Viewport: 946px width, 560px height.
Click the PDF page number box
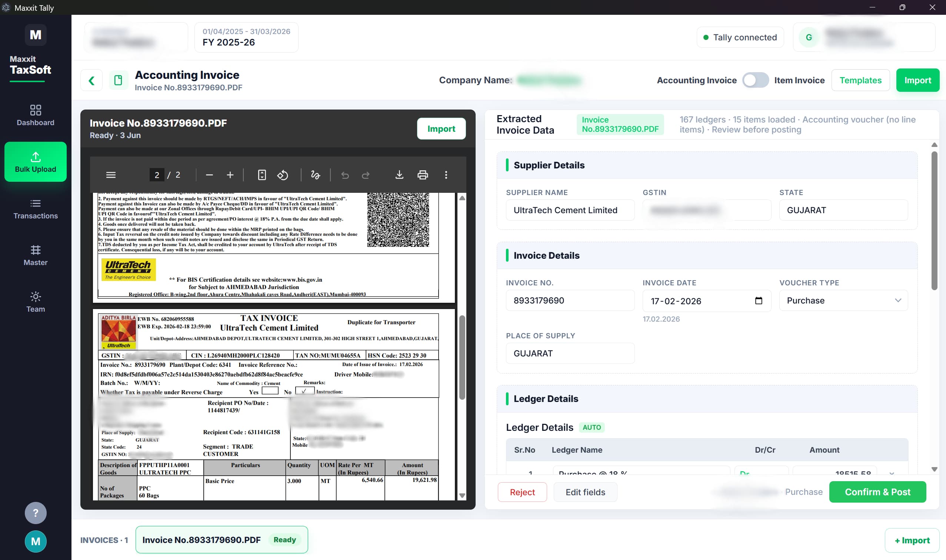(x=157, y=175)
